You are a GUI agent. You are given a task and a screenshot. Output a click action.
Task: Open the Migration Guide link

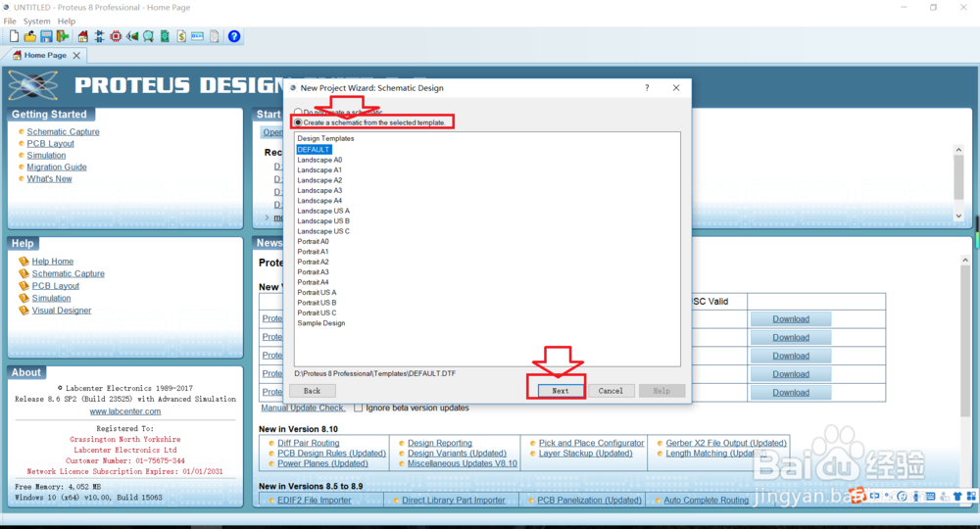tap(57, 167)
